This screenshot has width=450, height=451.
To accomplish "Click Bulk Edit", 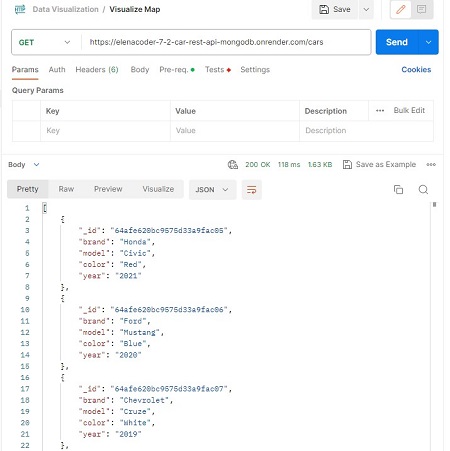I will 409,110.
